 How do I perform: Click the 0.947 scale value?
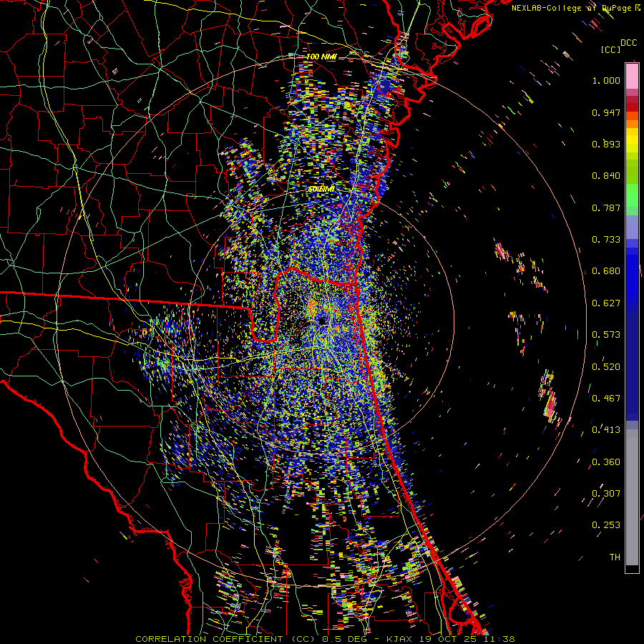[606, 112]
